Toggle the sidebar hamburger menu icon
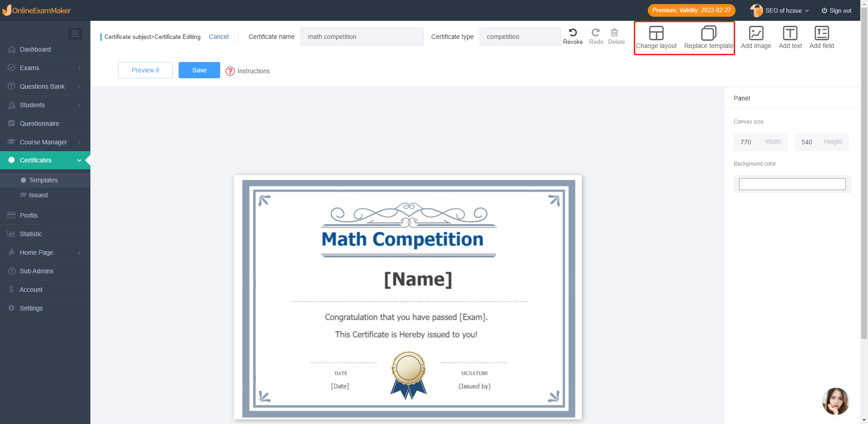 tap(75, 33)
